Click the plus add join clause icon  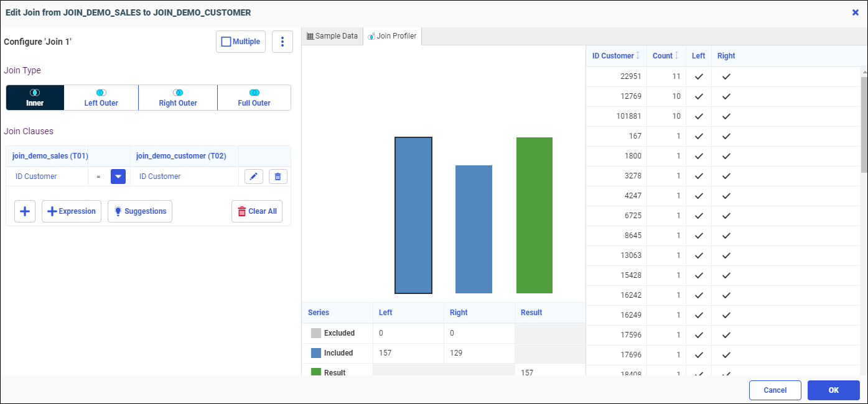tap(25, 211)
